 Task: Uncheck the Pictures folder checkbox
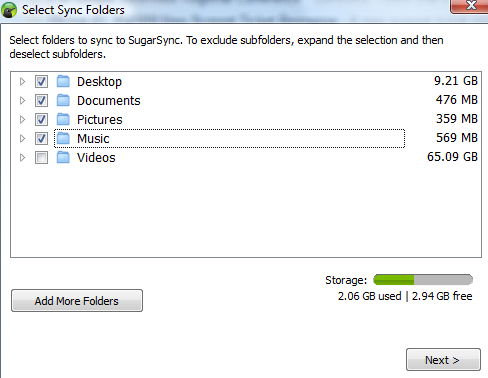point(41,119)
